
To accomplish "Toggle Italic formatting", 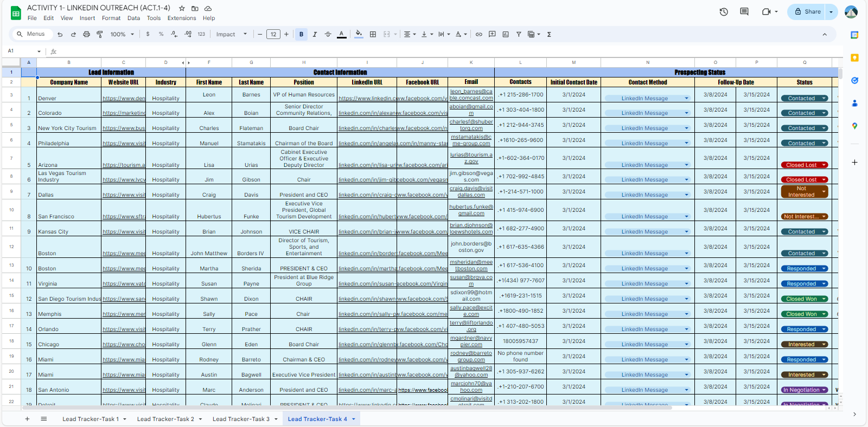I will pos(315,34).
